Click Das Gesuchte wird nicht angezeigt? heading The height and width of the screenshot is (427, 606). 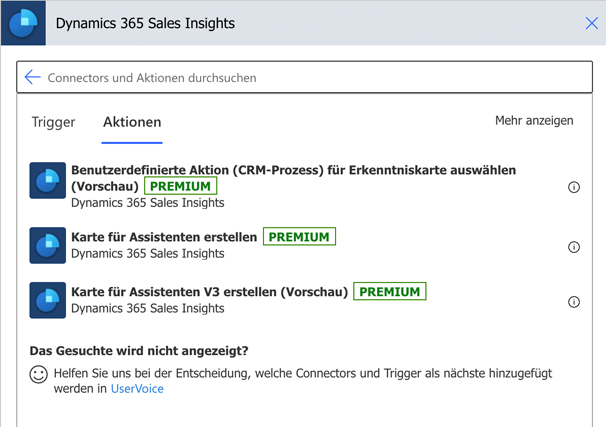click(x=139, y=351)
